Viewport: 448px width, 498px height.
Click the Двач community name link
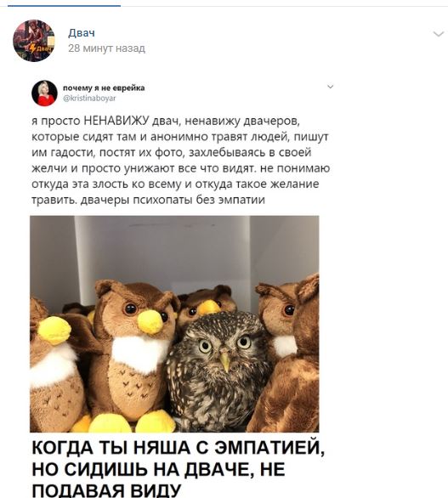click(x=82, y=32)
